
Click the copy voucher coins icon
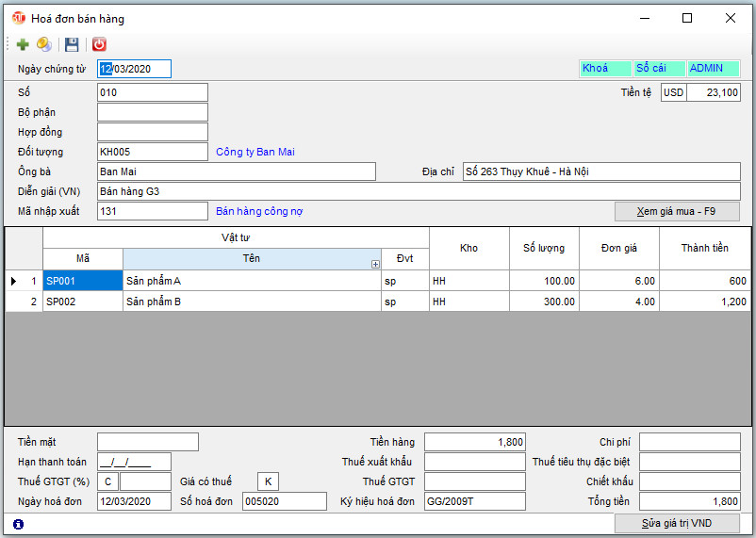pos(44,44)
